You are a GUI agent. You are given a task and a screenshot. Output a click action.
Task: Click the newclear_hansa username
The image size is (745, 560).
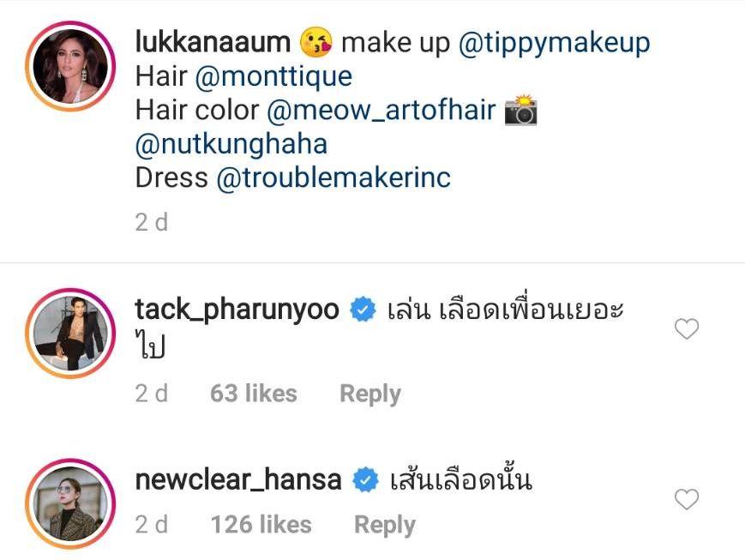click(238, 481)
